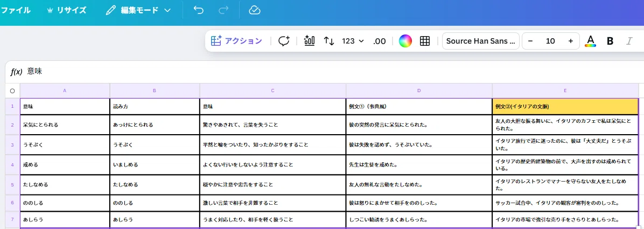The height and width of the screenshot is (229, 644).
Task: Toggle bold formatting B
Action: coord(610,41)
